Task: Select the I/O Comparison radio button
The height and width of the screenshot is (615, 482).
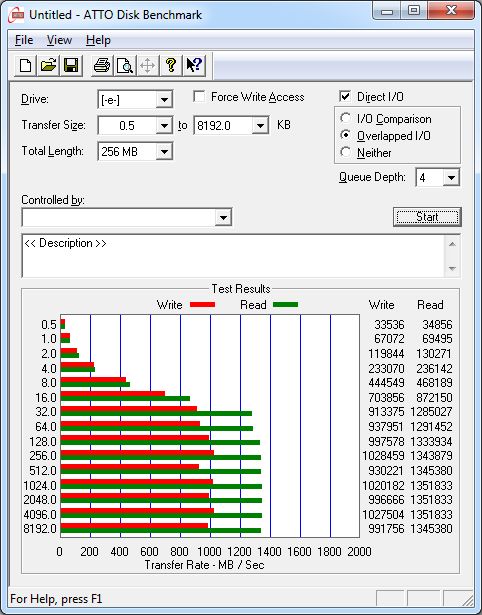Action: [x=346, y=118]
